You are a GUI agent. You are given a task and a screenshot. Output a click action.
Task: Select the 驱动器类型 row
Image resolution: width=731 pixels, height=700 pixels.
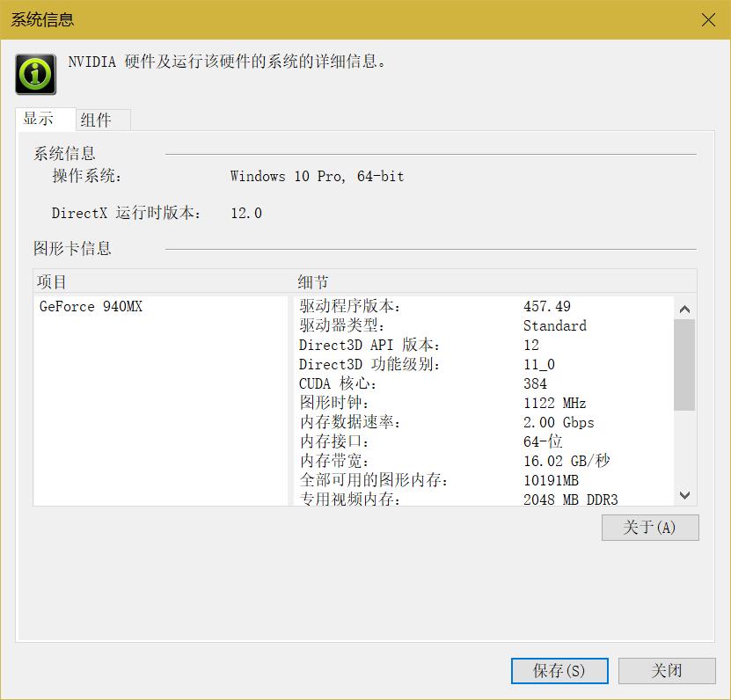coord(484,325)
